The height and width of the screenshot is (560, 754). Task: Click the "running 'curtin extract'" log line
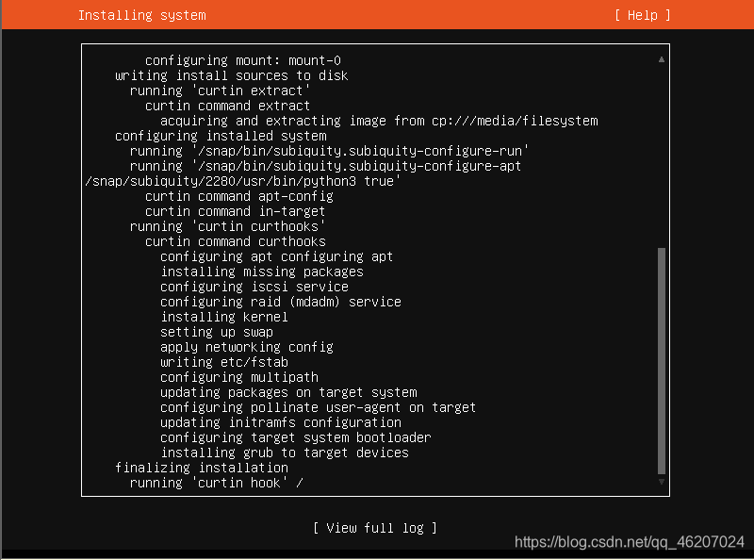(220, 91)
